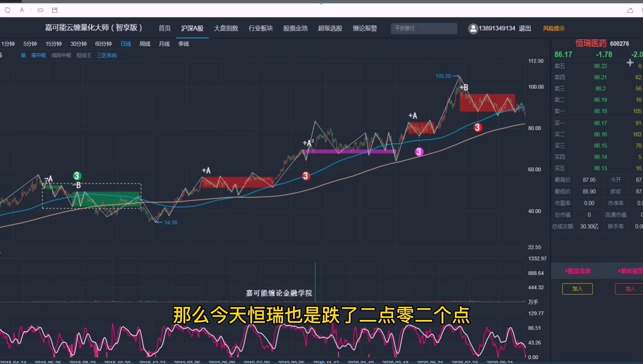
Task: Click the 平安银行 stock search field
Action: click(424, 28)
